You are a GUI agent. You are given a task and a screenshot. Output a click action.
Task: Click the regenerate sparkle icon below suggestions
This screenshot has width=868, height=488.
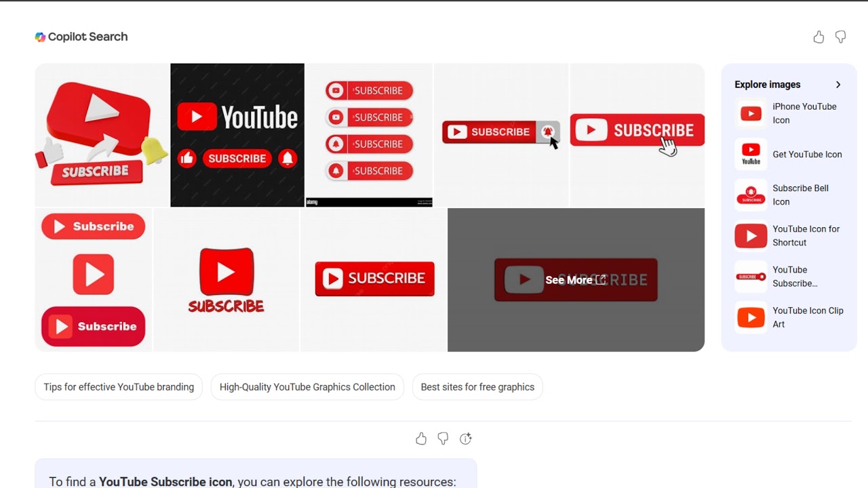[x=465, y=439]
